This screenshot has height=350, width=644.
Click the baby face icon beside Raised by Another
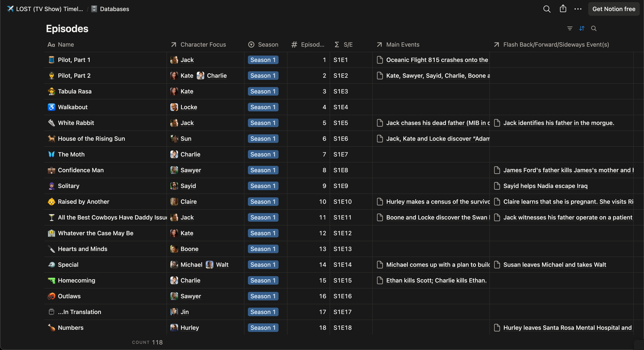tap(52, 201)
